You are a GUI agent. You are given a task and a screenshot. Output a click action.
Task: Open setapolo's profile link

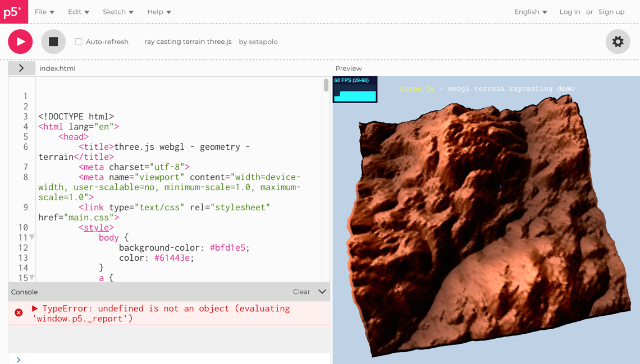coord(263,42)
